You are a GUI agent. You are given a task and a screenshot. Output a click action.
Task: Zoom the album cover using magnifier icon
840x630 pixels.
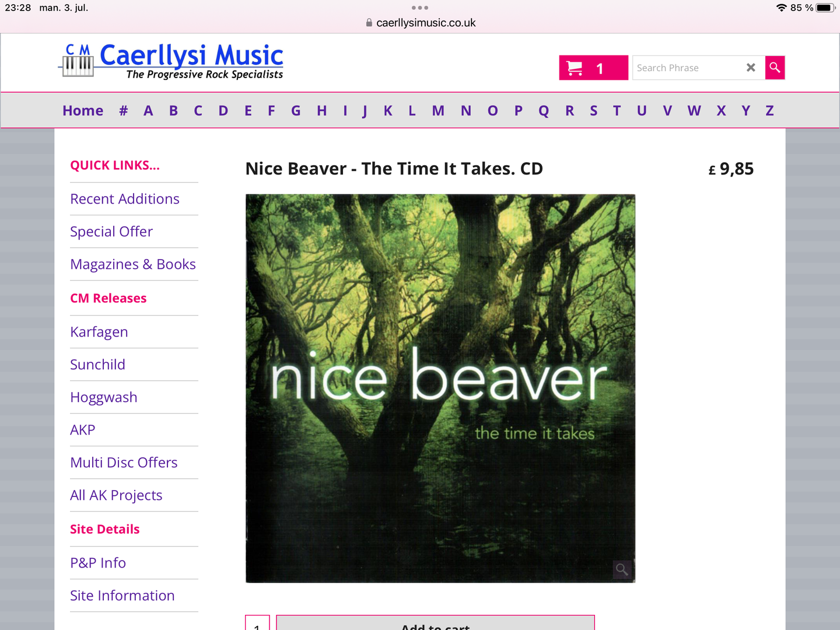tap(622, 569)
